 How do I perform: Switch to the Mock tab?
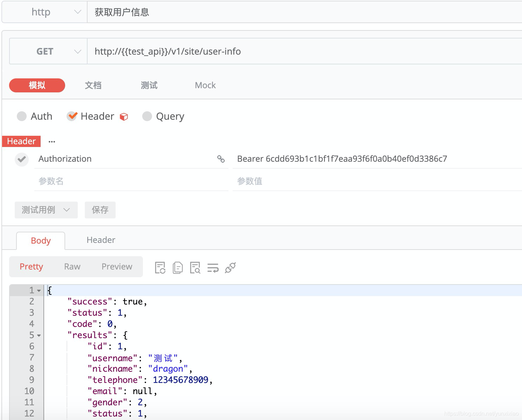[x=205, y=85]
